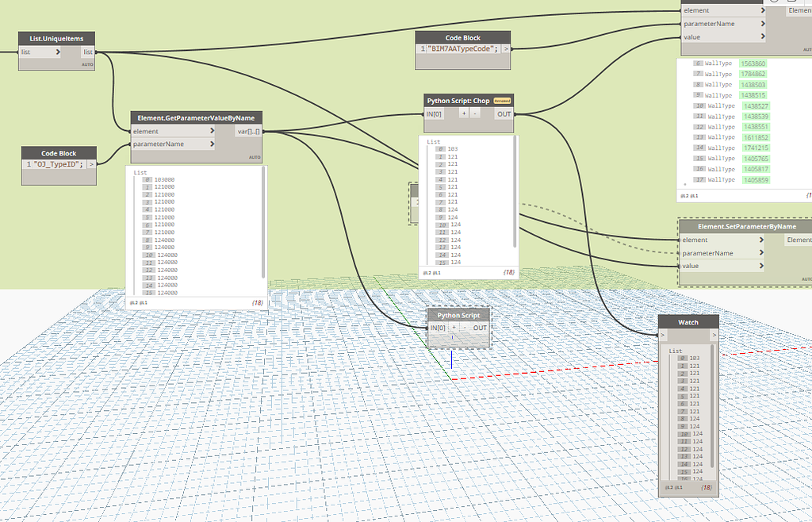Click + to add input on Python Script: Chop

click(464, 113)
